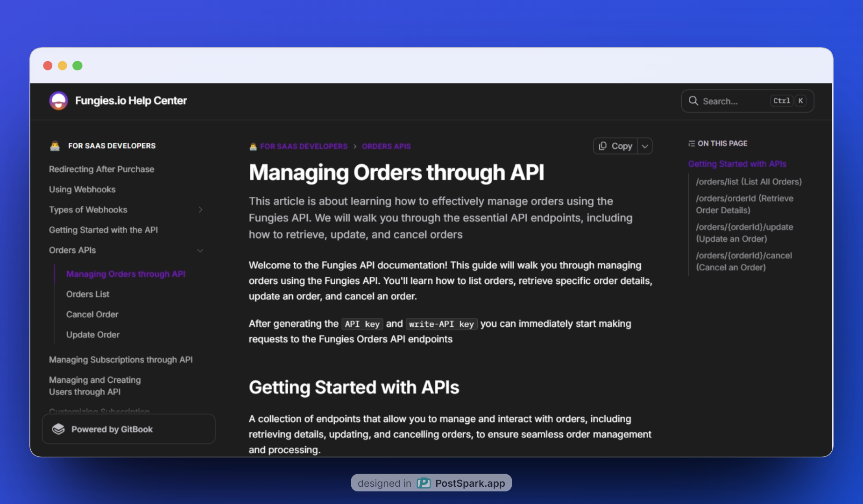Open Getting Started with the API
Viewport: 863px width, 504px height.
pos(103,230)
